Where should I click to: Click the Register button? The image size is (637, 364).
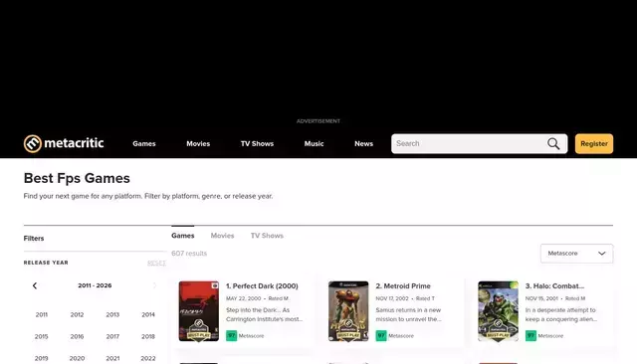(x=594, y=143)
